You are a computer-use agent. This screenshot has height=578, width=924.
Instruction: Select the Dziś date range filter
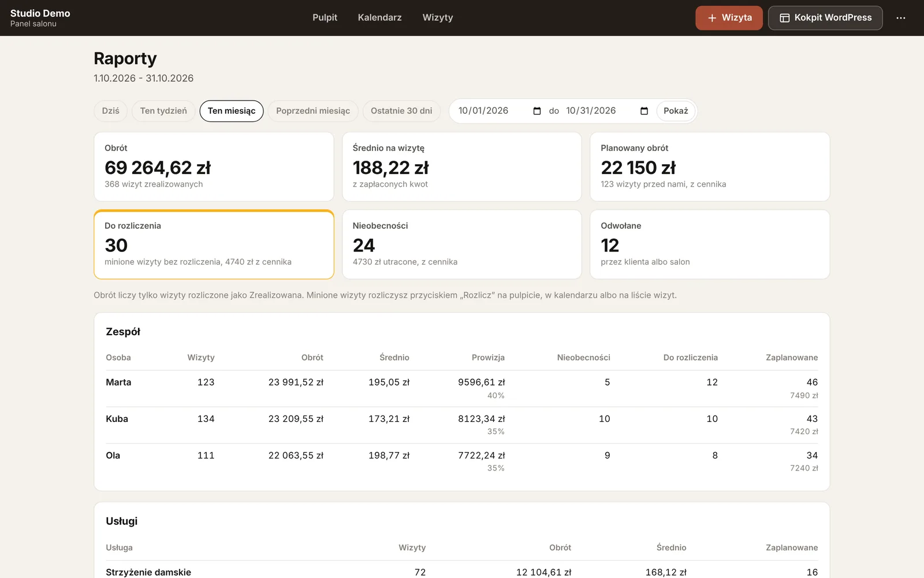[111, 111]
